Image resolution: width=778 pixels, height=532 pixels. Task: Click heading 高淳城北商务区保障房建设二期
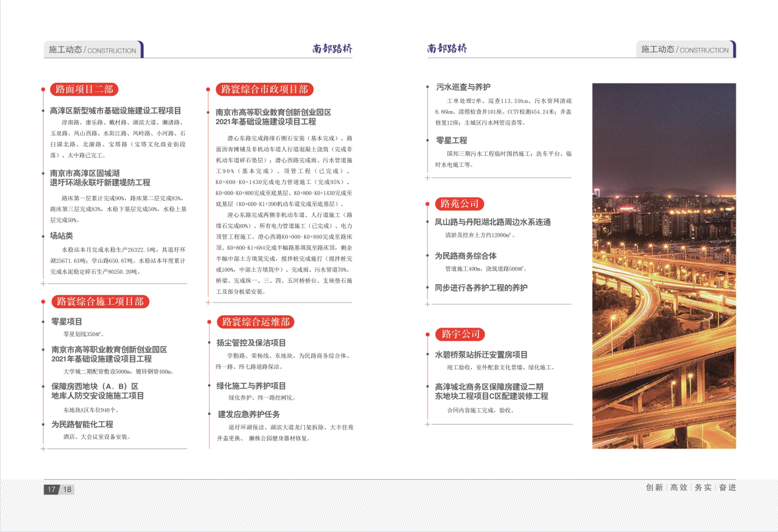(489, 387)
